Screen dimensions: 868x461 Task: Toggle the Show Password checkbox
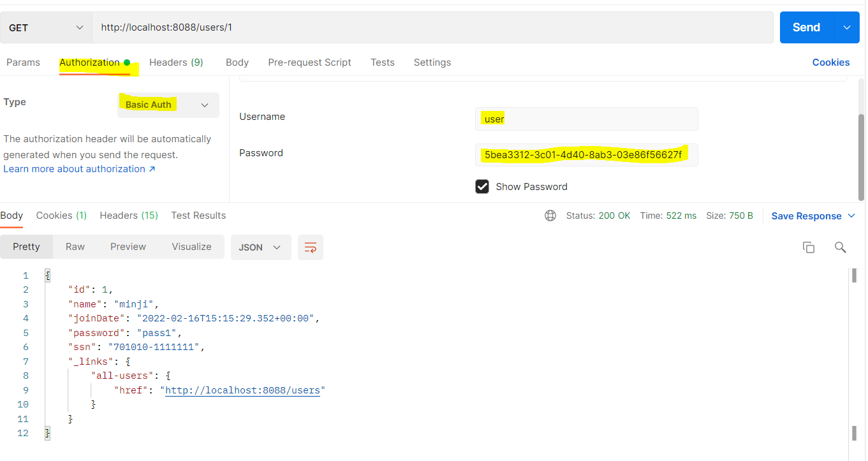coord(482,186)
